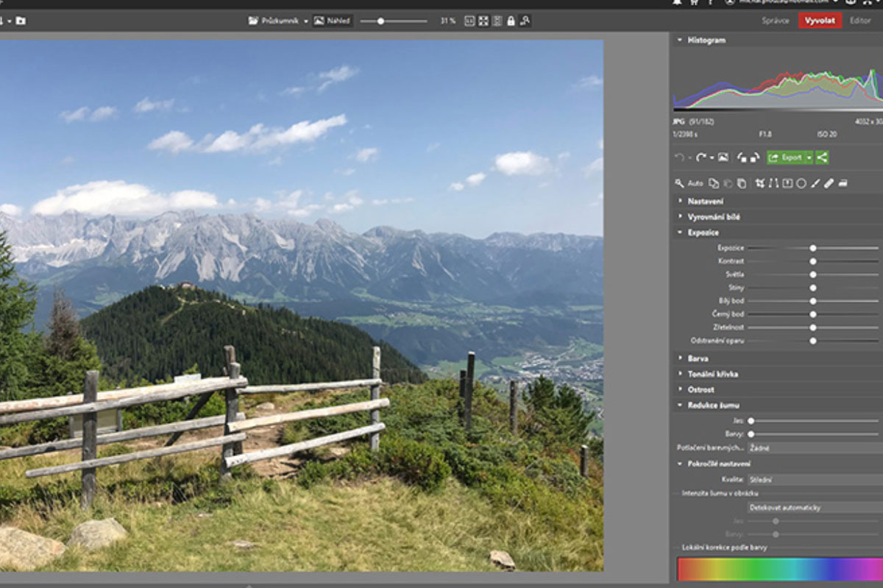The height and width of the screenshot is (588, 883).
Task: Toggle the zoom lock icon
Action: [511, 21]
